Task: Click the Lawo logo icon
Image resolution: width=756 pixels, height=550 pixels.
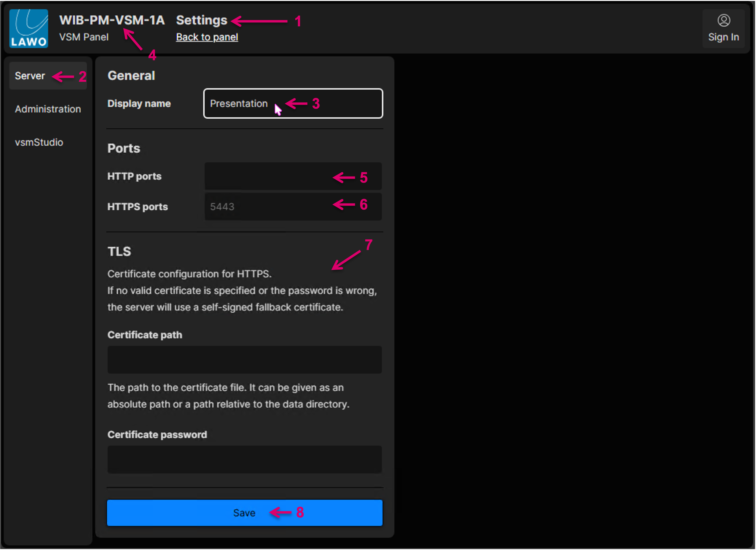Action: click(29, 28)
